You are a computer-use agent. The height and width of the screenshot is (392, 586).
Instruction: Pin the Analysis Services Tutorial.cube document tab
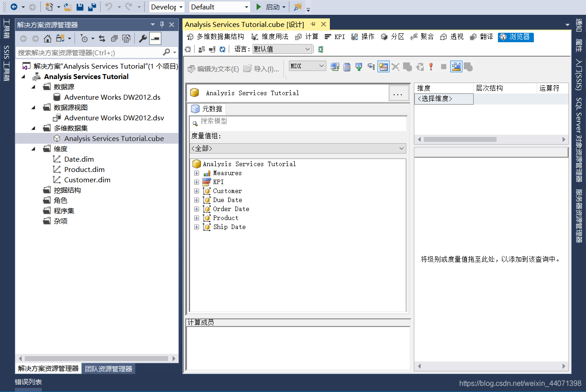click(313, 24)
